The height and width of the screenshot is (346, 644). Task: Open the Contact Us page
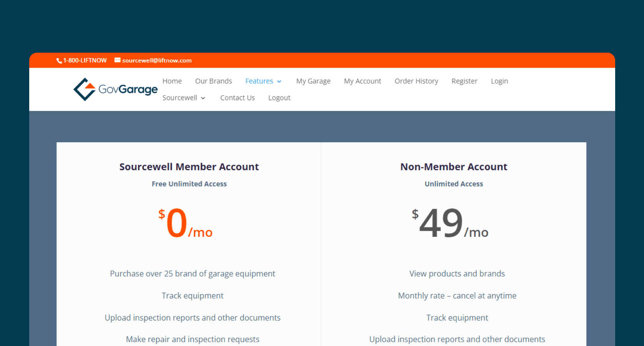coord(238,98)
